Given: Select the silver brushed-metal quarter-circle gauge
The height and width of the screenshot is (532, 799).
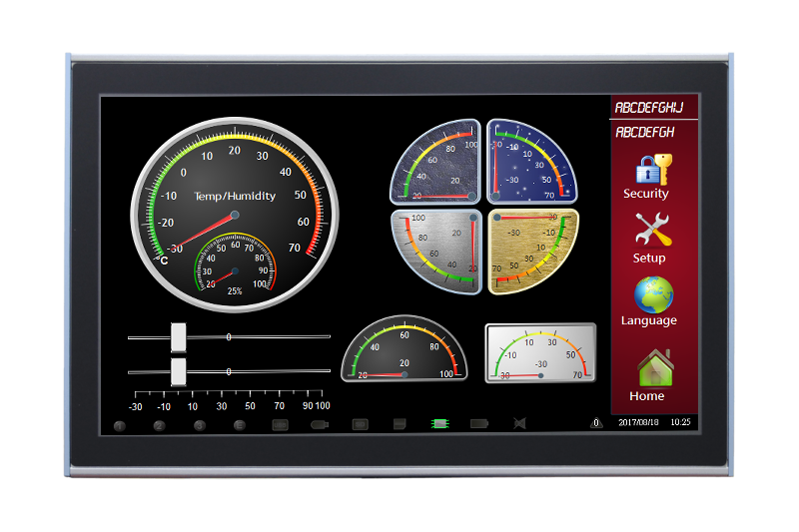Looking at the screenshot, I should (437, 250).
